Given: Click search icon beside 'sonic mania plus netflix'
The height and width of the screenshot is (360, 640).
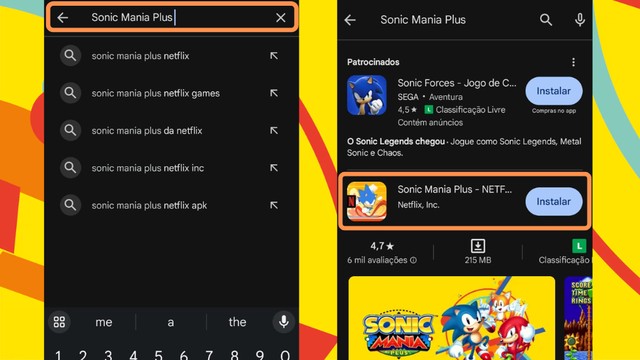Looking at the screenshot, I should 70,56.
